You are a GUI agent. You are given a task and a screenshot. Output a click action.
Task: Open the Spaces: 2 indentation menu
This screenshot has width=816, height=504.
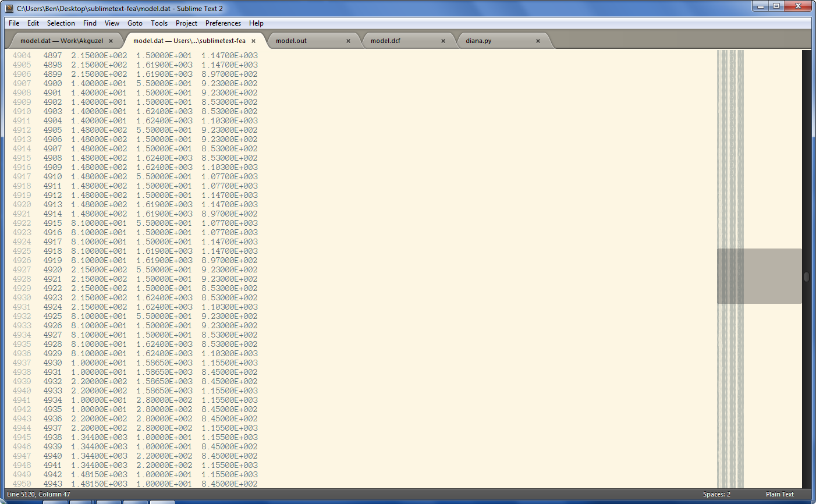click(717, 494)
